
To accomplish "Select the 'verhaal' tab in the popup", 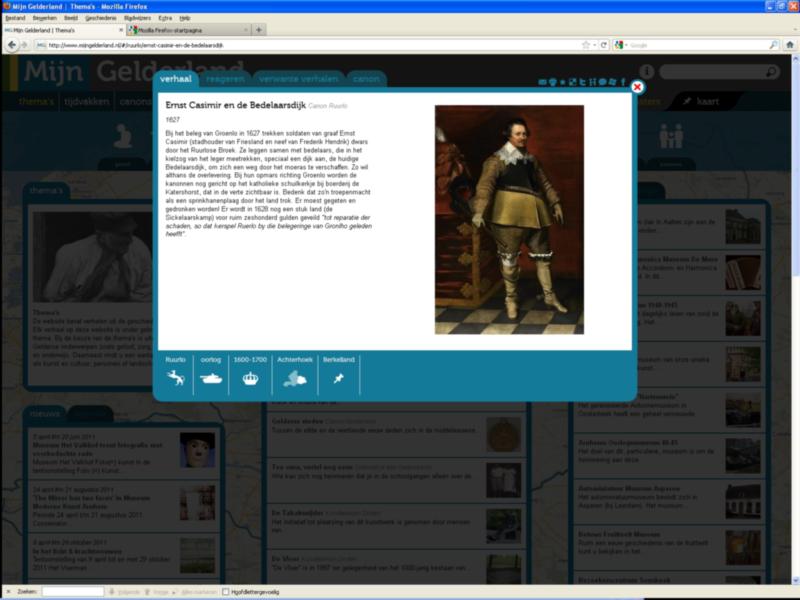I will point(176,79).
